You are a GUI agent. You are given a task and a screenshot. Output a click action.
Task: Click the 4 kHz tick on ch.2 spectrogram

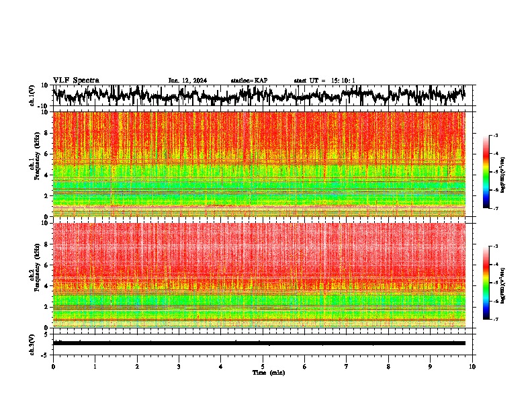click(46, 286)
